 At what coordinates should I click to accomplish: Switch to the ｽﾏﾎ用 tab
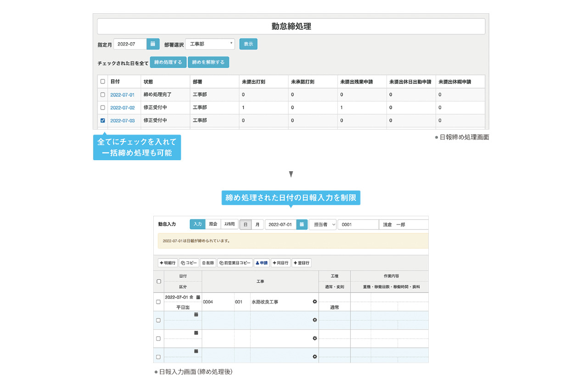coord(230,224)
